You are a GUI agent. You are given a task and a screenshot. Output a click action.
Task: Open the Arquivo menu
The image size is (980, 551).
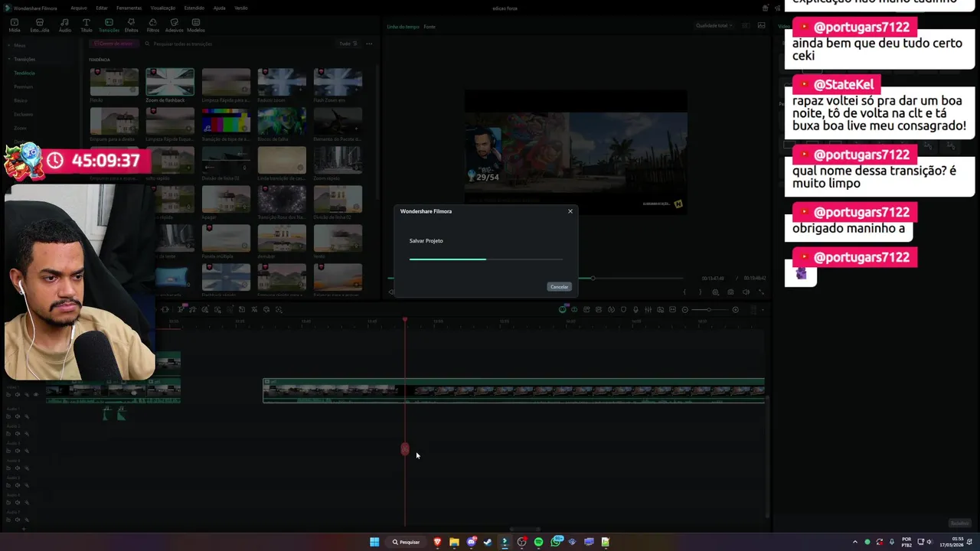[78, 8]
